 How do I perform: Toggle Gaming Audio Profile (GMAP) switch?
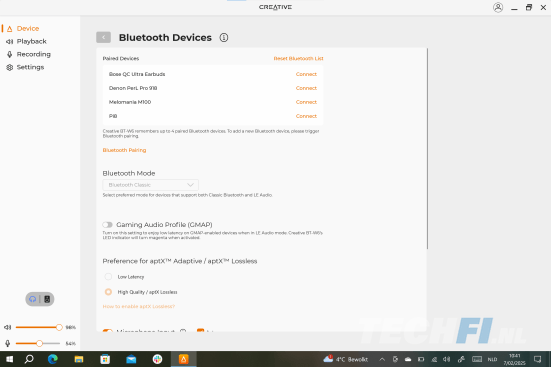pos(108,225)
